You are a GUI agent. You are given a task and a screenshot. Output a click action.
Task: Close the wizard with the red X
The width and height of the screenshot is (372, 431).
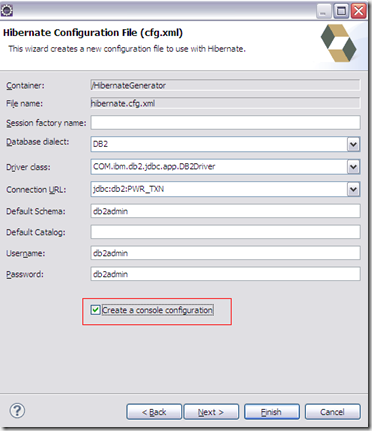pos(359,11)
